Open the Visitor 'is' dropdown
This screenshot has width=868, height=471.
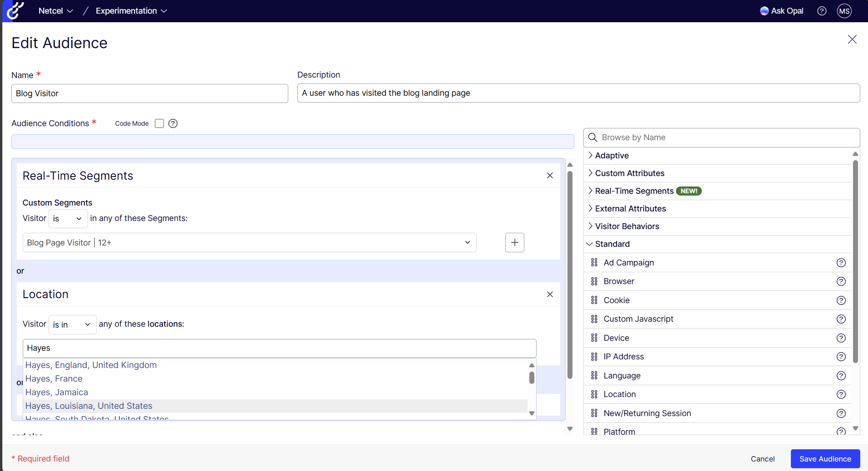68,219
